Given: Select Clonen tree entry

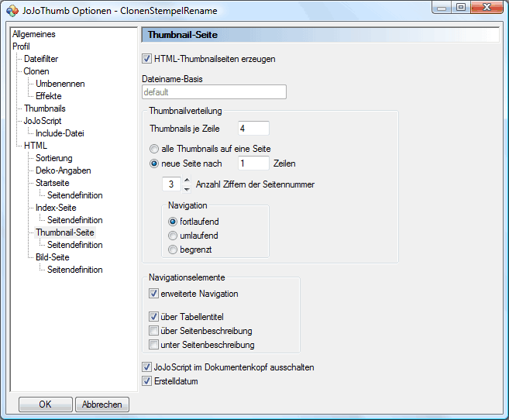Looking at the screenshot, I should [36, 71].
